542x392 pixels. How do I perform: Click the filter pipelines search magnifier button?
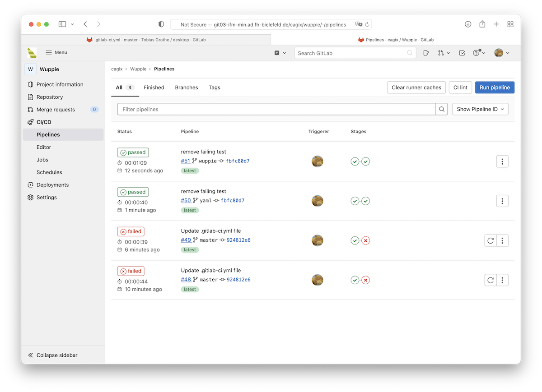[x=442, y=109]
